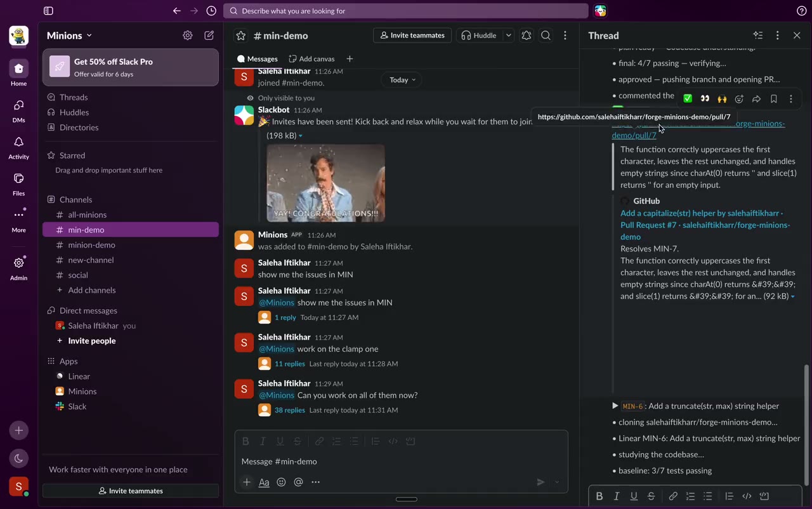Expand the MIN-6 truncate disclosure triangle

click(615, 406)
